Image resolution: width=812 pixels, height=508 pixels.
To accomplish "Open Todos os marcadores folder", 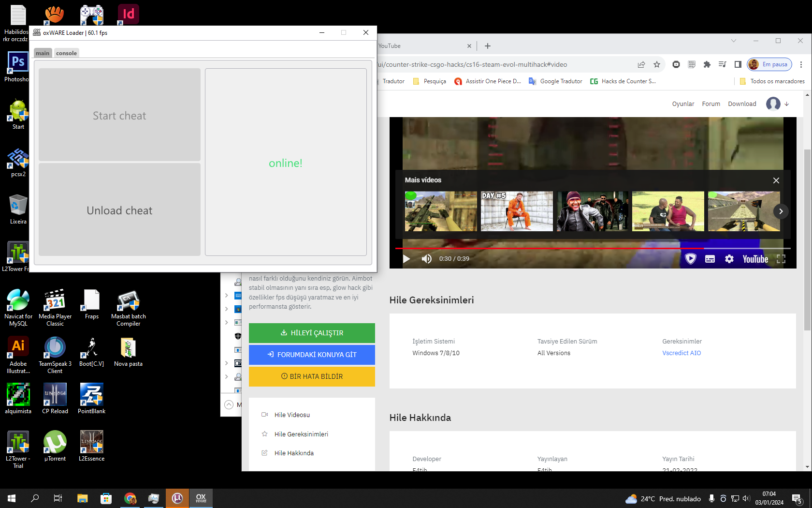I will 772,81.
